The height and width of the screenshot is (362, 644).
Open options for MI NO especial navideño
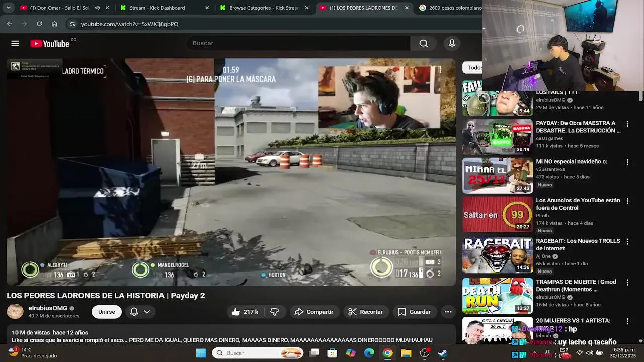click(627, 162)
